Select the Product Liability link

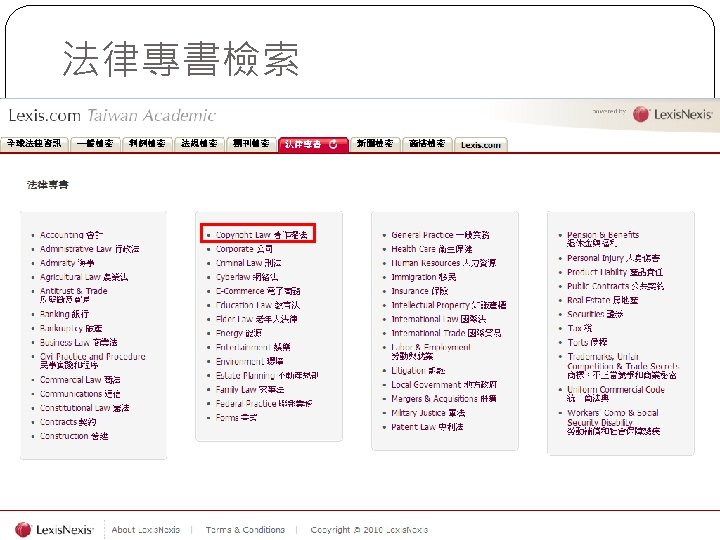(615, 272)
